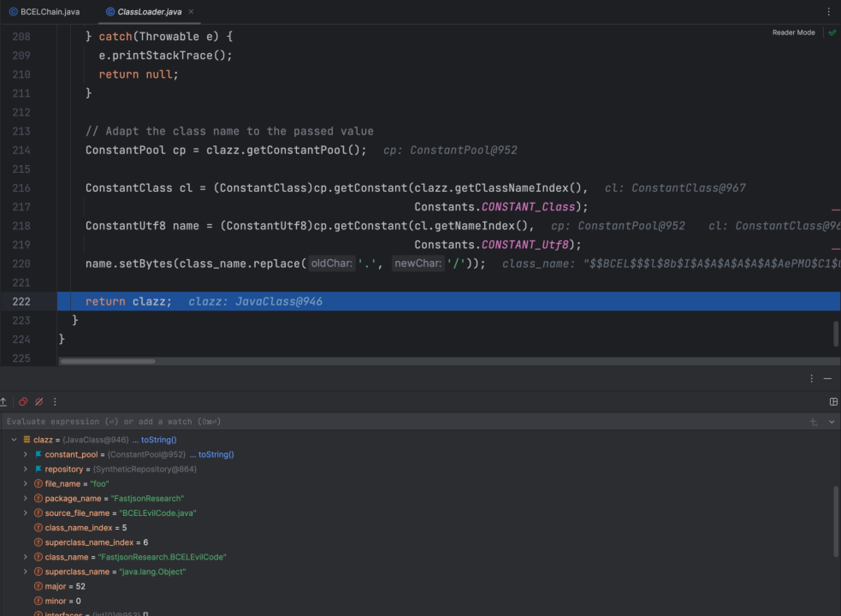Click the oldChar parameter hint
The height and width of the screenshot is (616, 841).
(x=332, y=264)
